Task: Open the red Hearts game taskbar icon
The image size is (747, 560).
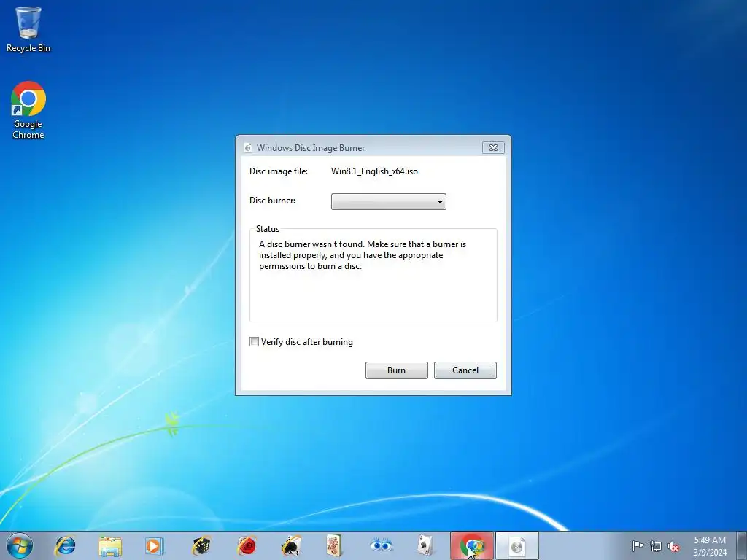Action: [x=247, y=545]
